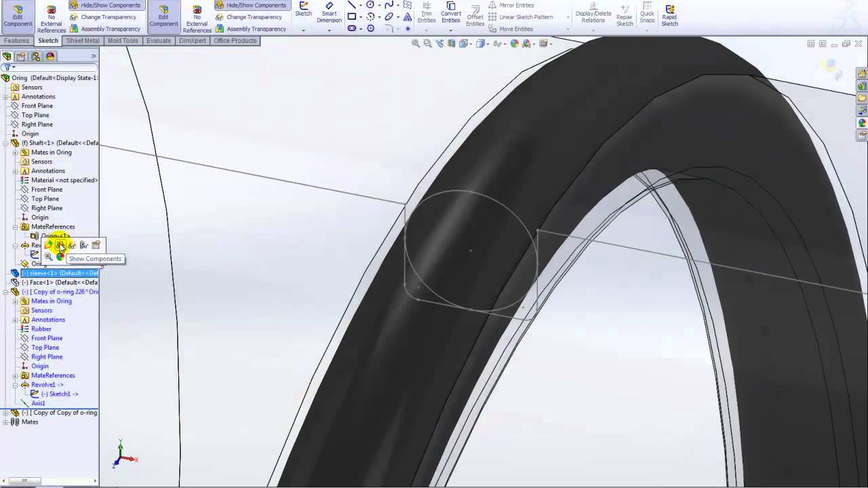Viewport: 868px width, 488px height.
Task: Click Show Components in context toolbar
Action: (60, 245)
